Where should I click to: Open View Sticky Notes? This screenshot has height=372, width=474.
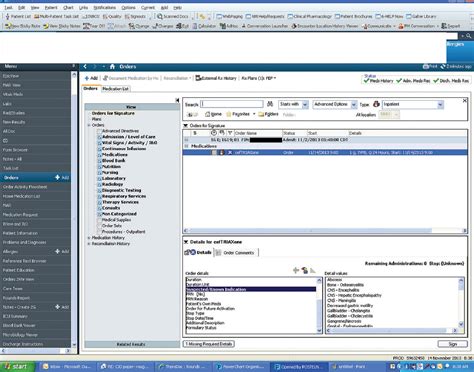[x=62, y=26]
